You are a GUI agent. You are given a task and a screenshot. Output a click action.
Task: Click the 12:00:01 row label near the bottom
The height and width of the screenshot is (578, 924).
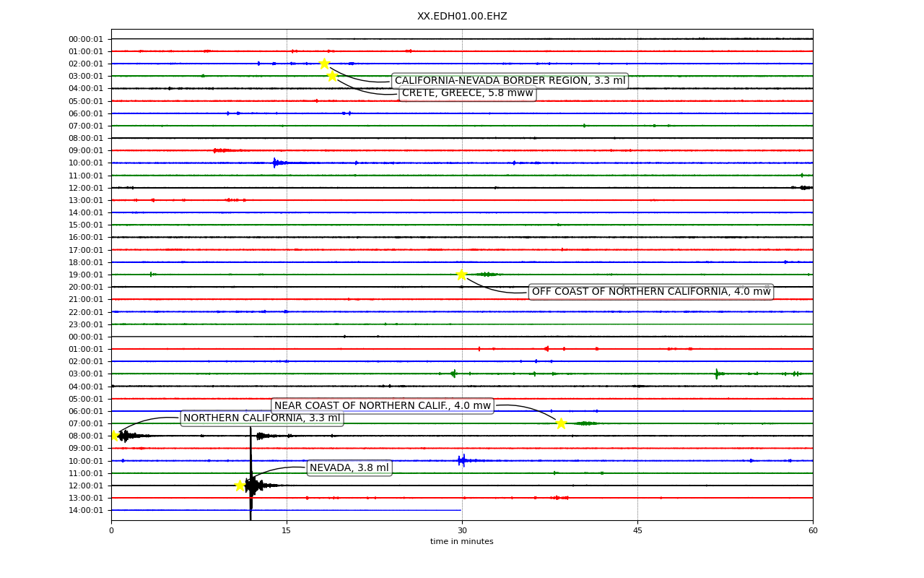[86, 486]
